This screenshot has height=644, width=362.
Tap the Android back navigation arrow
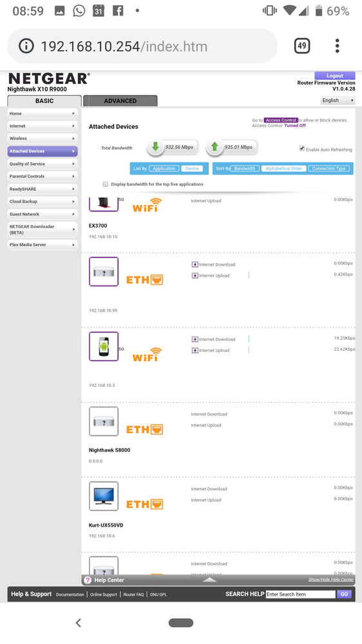pyautogui.click(x=79, y=623)
